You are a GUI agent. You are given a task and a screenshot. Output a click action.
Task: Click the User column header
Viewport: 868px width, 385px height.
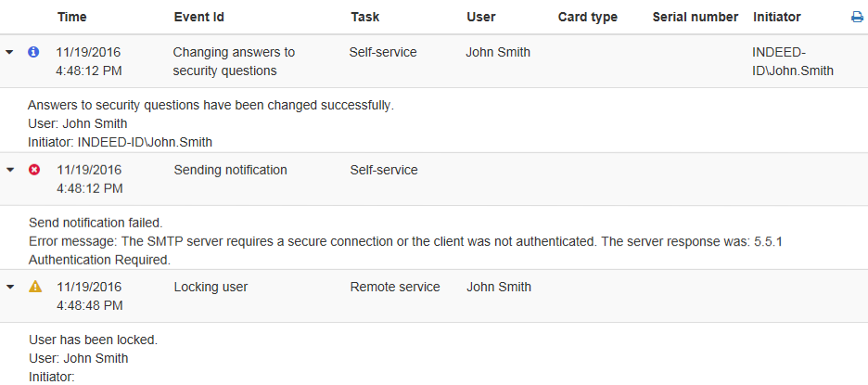pos(481,18)
